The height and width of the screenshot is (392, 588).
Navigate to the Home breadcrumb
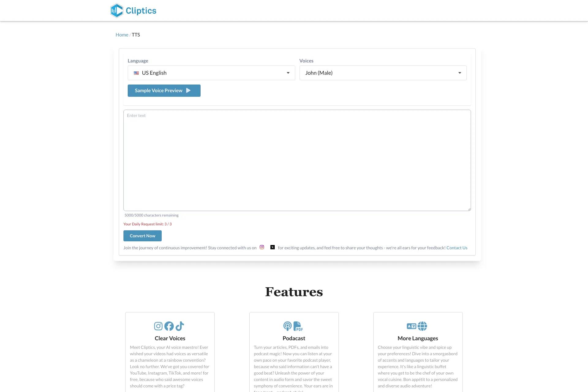pyautogui.click(x=122, y=35)
